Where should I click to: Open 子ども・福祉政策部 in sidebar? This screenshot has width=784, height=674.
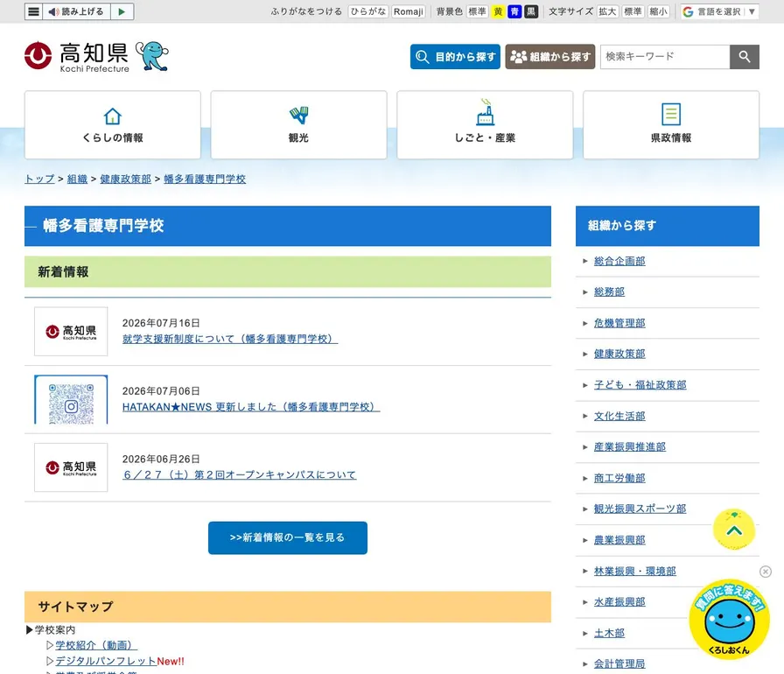coord(640,385)
